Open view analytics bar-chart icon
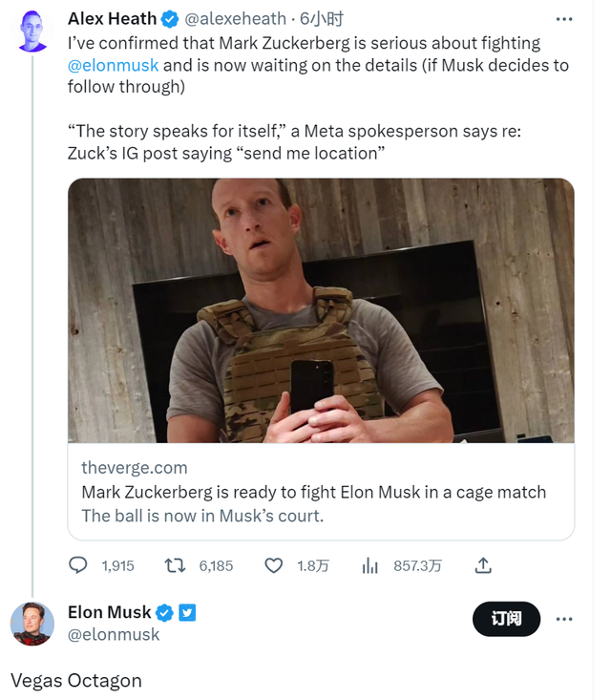This screenshot has width=611, height=700. (x=370, y=565)
